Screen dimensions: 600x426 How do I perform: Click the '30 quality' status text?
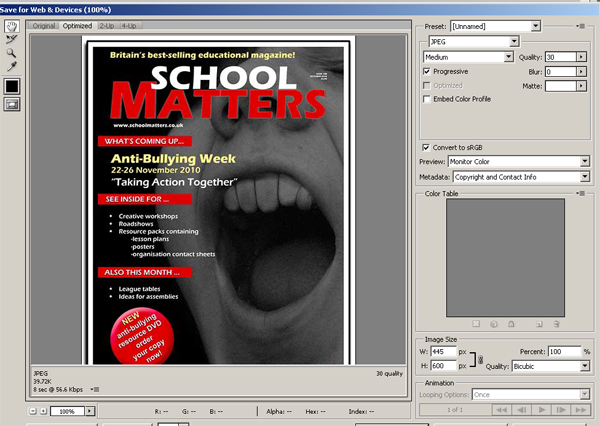click(389, 374)
